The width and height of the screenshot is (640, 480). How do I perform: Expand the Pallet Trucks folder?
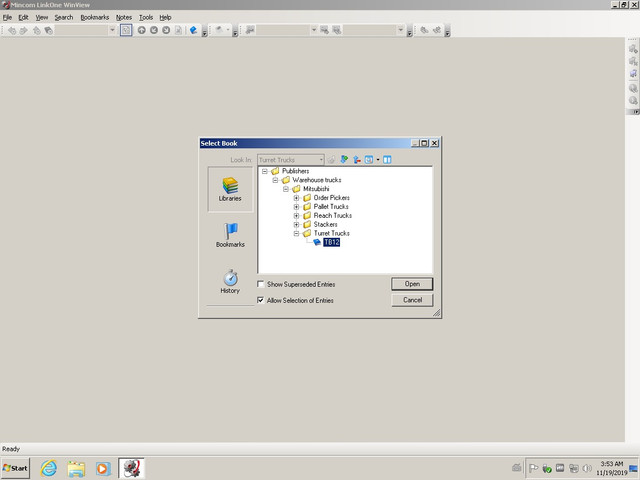click(296, 207)
